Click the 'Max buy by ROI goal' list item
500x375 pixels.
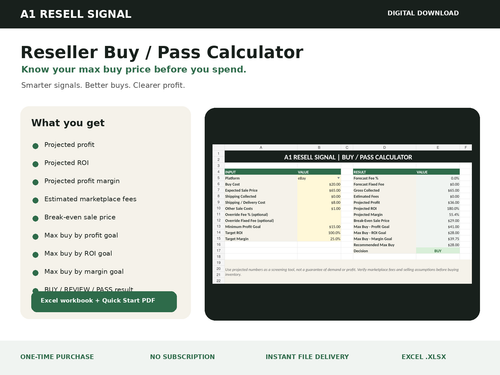[x=78, y=253]
